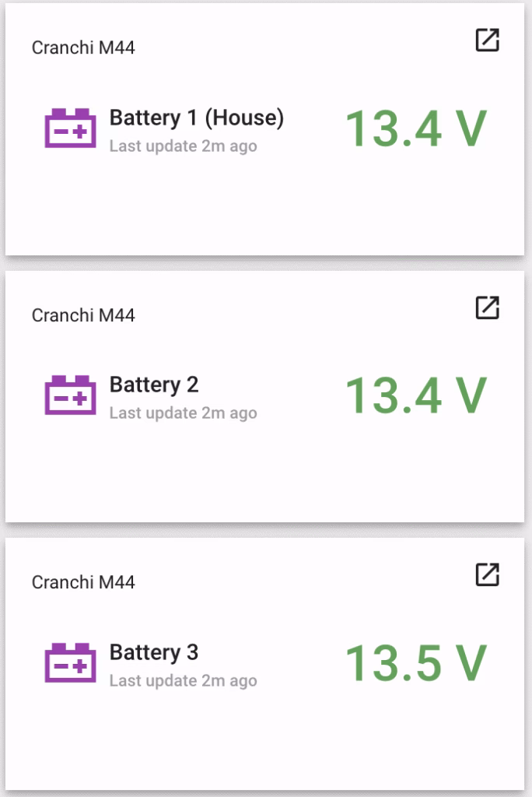Click the 13.4 V reading for Battery 1 (House)
The height and width of the screenshot is (797, 532).
coord(415,128)
